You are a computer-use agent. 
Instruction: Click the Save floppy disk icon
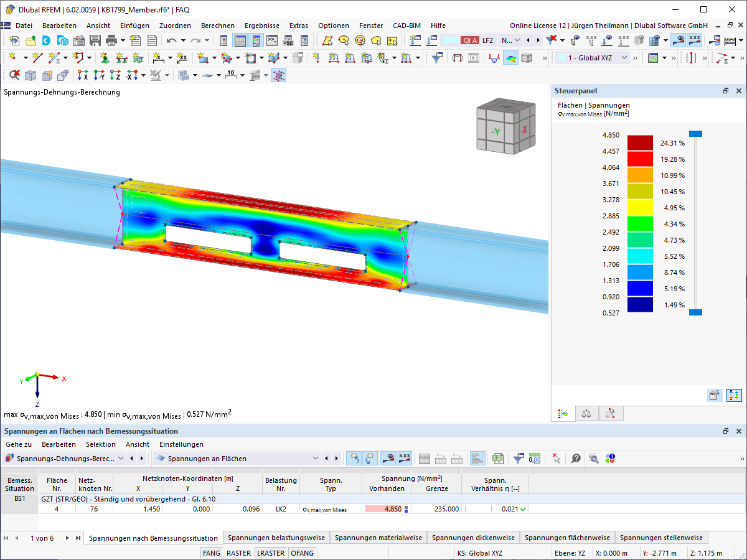pyautogui.click(x=95, y=40)
